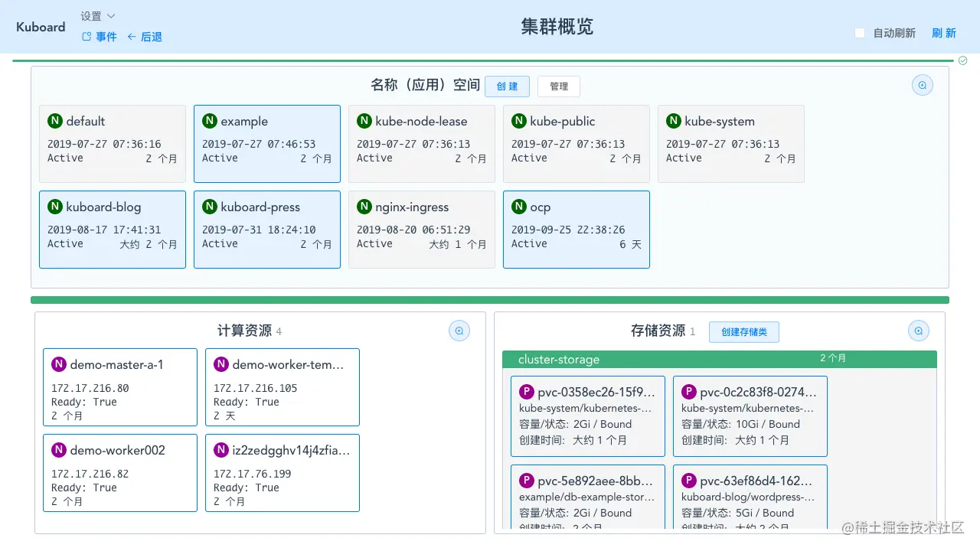Click the N badge on the default namespace card

(x=54, y=120)
